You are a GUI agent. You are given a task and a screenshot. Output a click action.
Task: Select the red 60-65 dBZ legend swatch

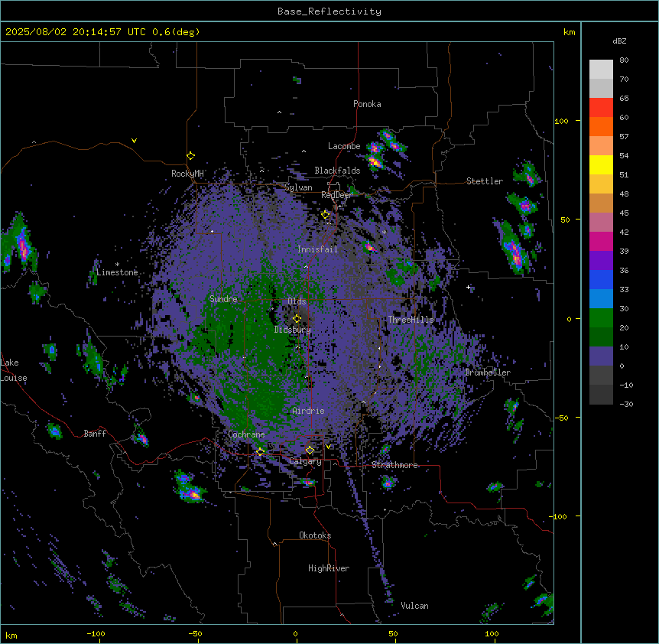point(601,107)
